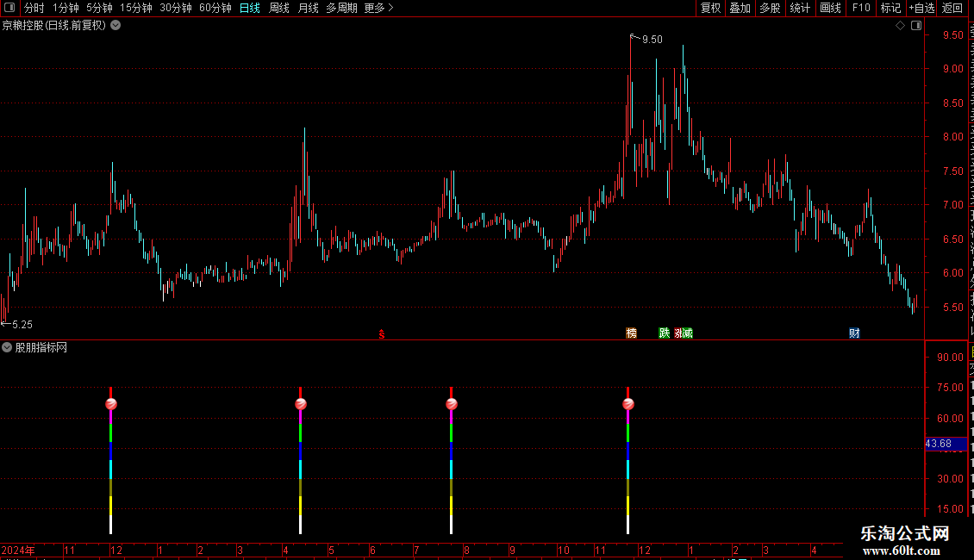Select the 日线 daily period
Screen dimensions: 974x560
click(250, 8)
